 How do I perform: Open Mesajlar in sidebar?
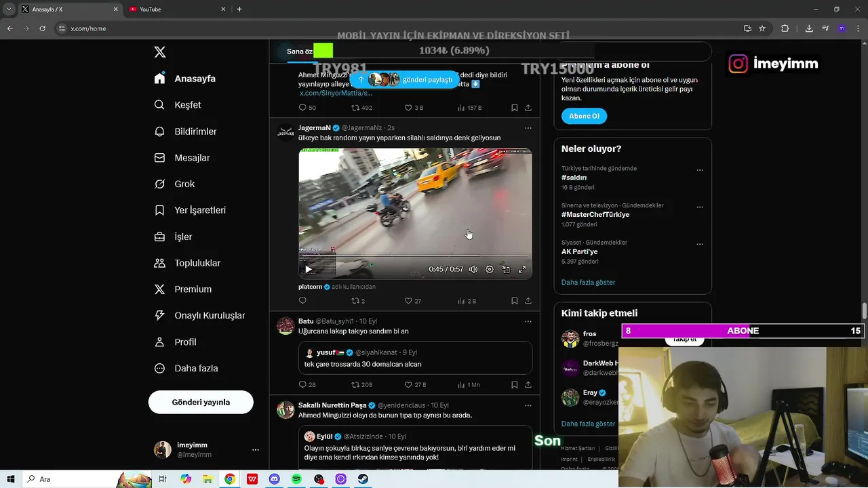coord(182,158)
